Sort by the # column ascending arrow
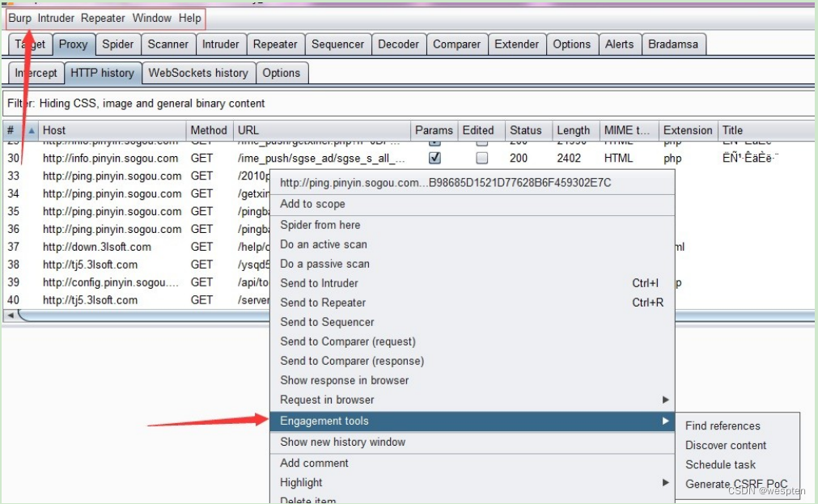Image resolution: width=818 pixels, height=504 pixels. coord(32,130)
